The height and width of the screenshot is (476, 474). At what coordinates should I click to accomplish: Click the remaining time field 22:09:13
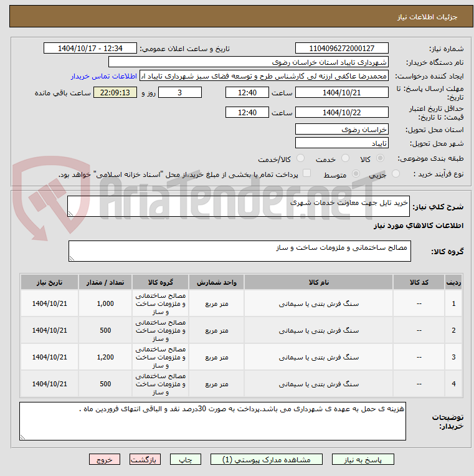[115, 92]
